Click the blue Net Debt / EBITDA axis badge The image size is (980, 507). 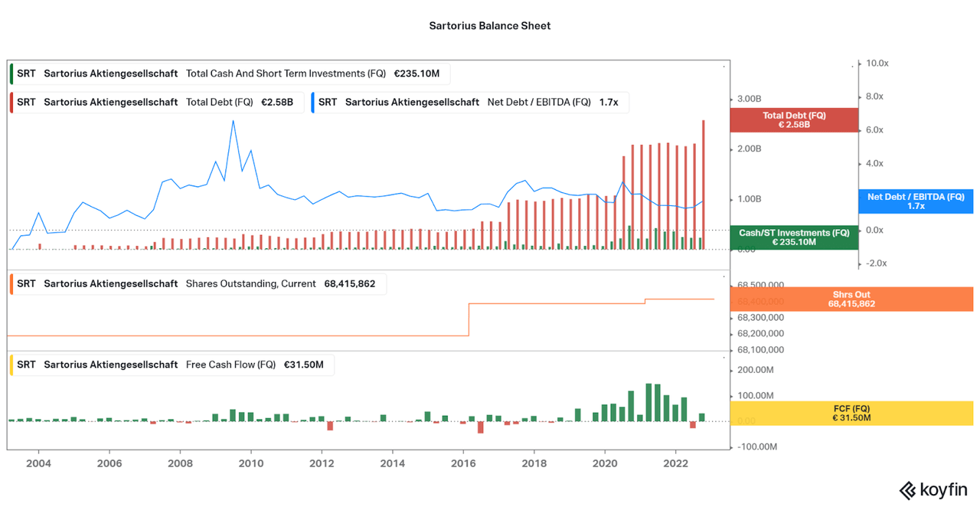(916, 201)
